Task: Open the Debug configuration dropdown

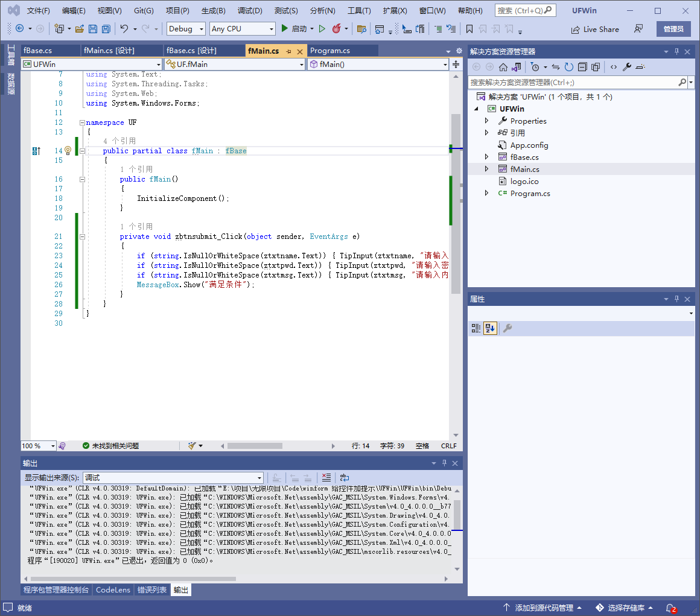Action: (x=186, y=29)
